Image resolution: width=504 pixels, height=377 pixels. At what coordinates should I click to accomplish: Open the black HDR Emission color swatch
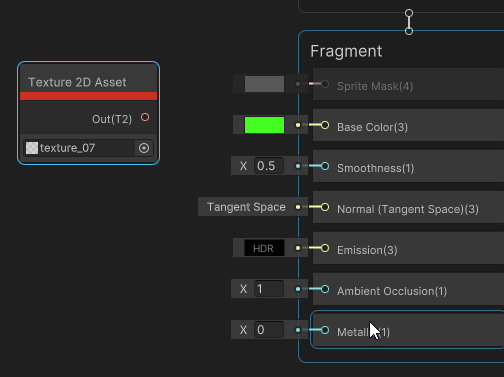264,248
